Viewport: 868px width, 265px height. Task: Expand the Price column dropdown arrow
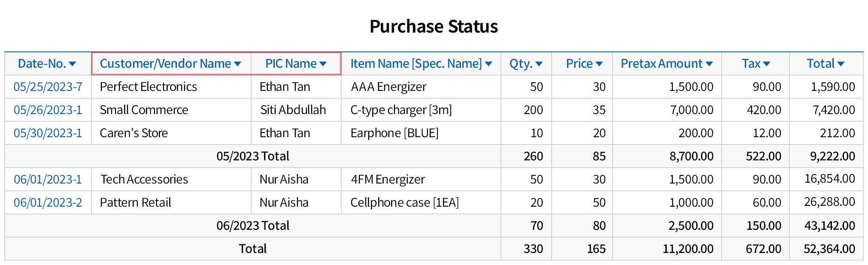click(x=599, y=64)
